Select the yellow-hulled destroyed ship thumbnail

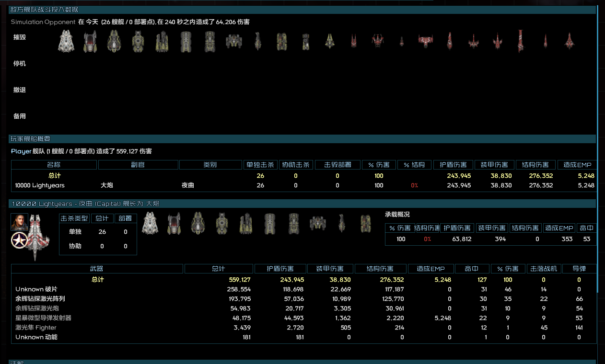[x=138, y=41]
